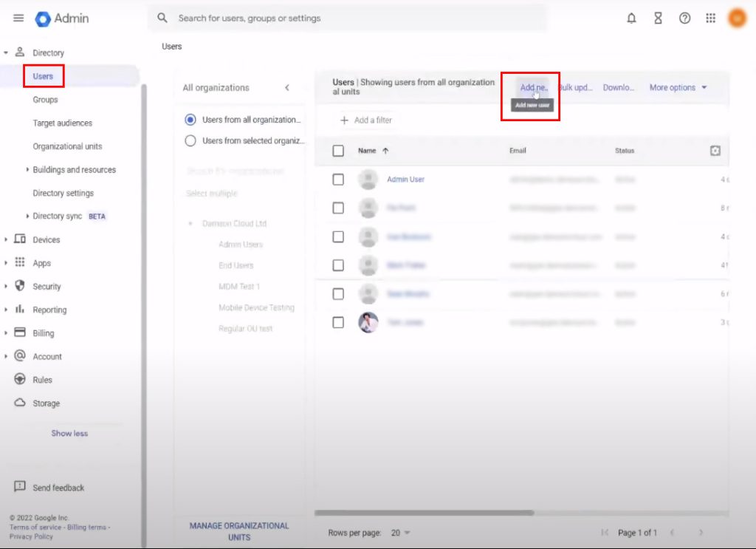Open the help question mark icon
The width and height of the screenshot is (756, 549).
coord(684,18)
